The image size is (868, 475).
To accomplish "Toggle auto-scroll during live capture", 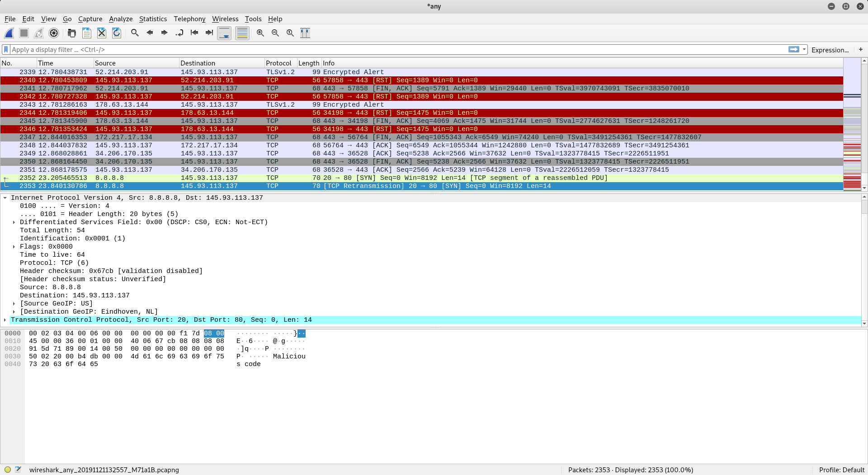I will pyautogui.click(x=224, y=33).
